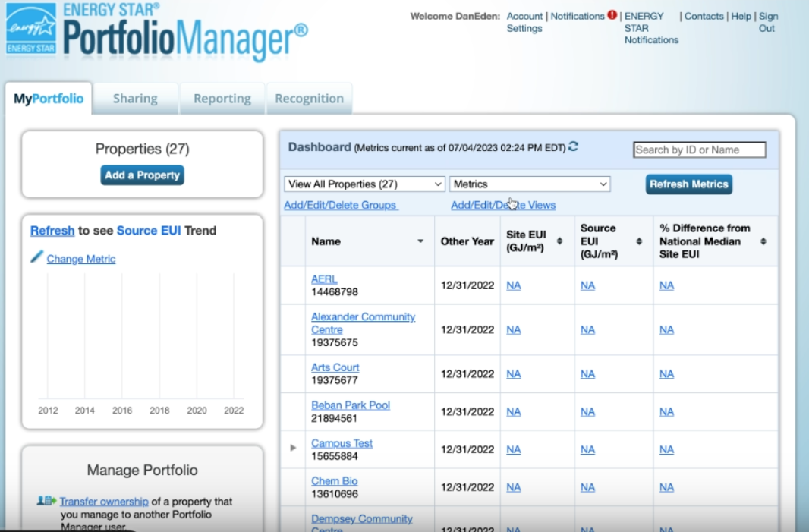Open the View All Properties (27) dropdown

click(364, 184)
